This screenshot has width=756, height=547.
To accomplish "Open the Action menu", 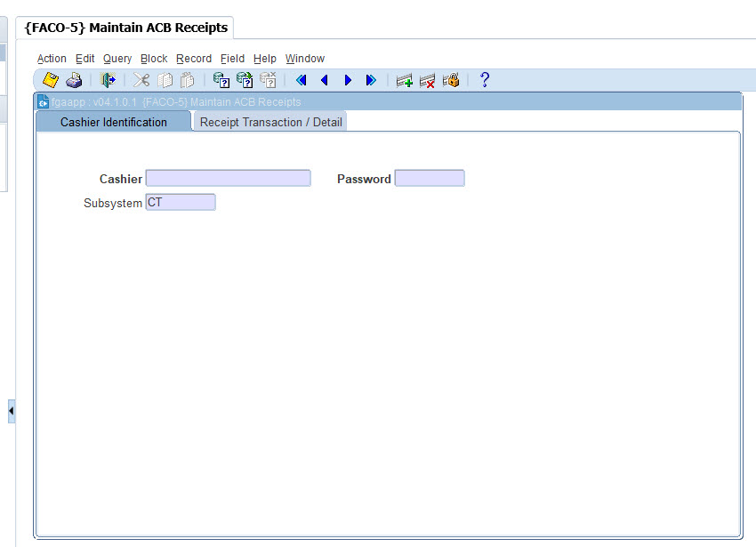I will 52,59.
